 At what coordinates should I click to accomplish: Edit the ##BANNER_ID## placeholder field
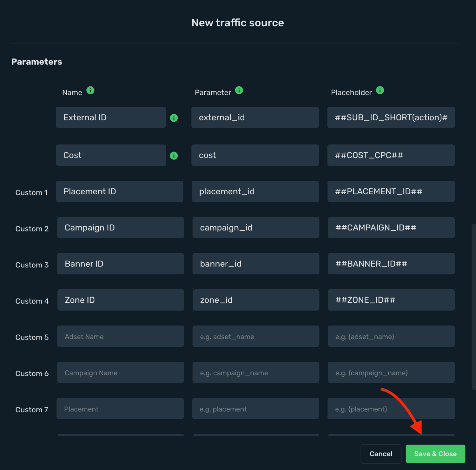[391, 264]
